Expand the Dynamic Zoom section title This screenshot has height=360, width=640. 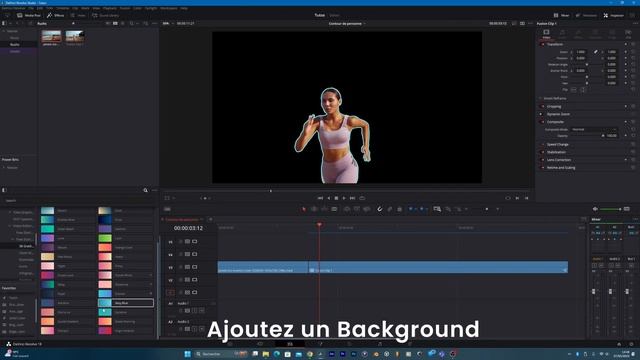pyautogui.click(x=558, y=114)
